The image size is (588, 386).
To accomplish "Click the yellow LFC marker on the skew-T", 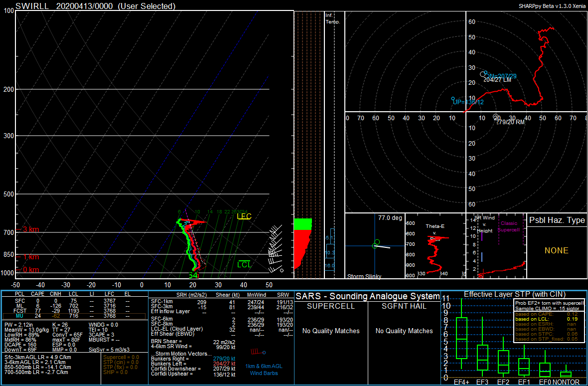I will coord(244,216).
